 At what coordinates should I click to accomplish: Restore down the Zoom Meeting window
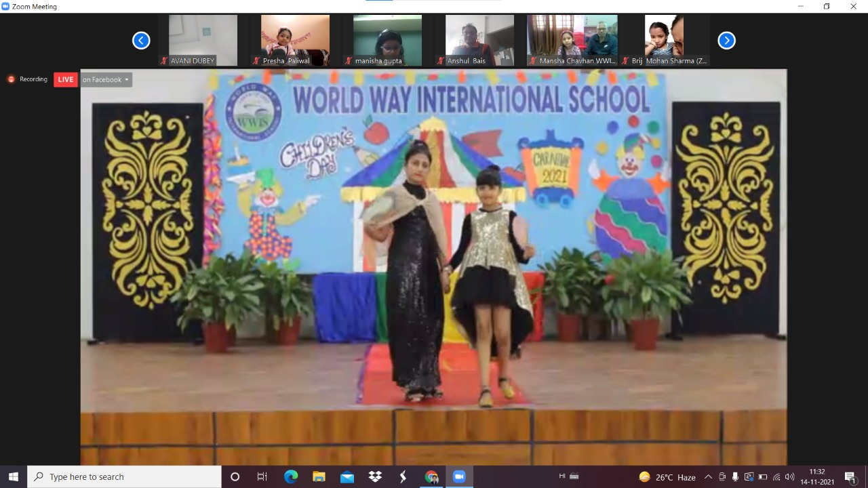[827, 6]
